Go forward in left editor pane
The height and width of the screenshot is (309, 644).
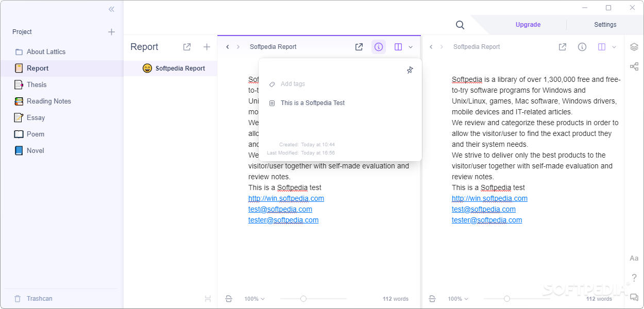(238, 47)
